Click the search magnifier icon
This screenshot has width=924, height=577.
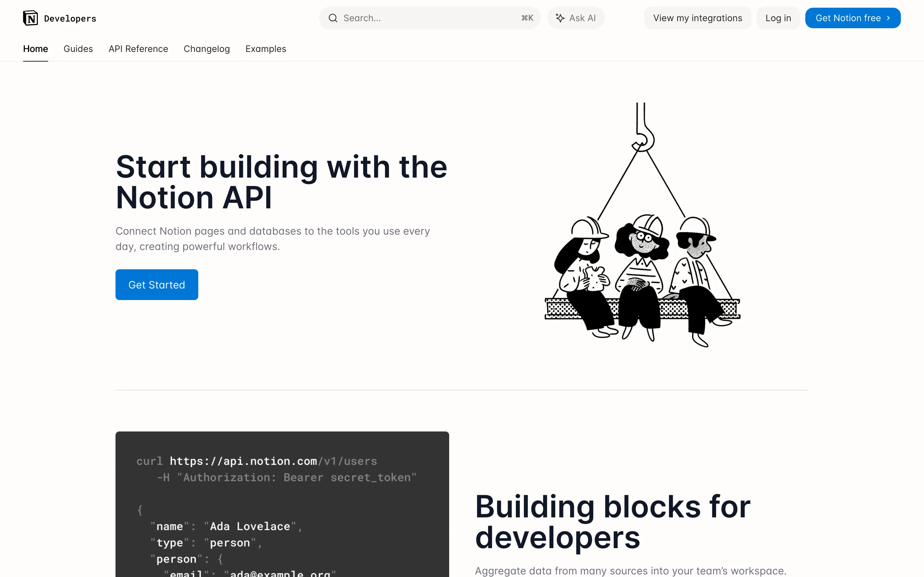(x=333, y=18)
